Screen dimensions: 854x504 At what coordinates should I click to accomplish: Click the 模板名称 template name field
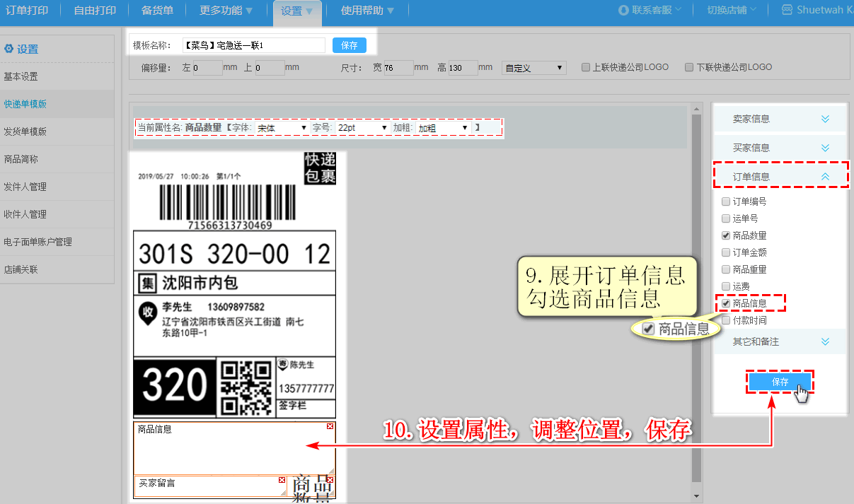pyautogui.click(x=253, y=45)
